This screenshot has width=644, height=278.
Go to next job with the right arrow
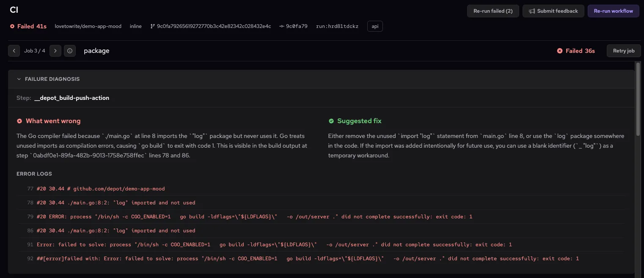coord(55,50)
